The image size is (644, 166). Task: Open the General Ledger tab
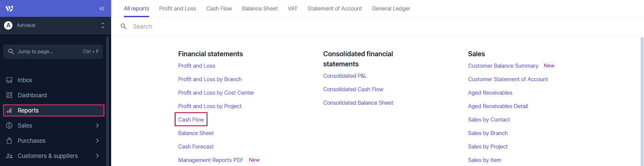coord(391,8)
